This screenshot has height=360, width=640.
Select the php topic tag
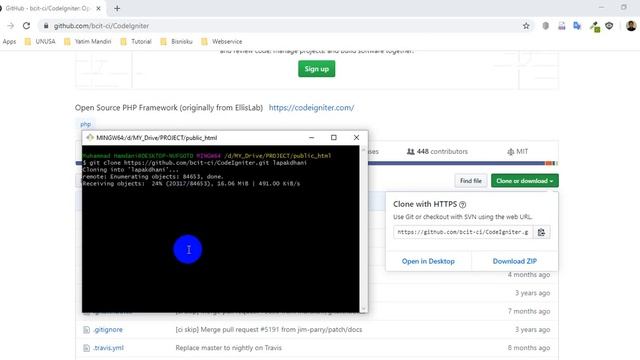pyautogui.click(x=85, y=124)
